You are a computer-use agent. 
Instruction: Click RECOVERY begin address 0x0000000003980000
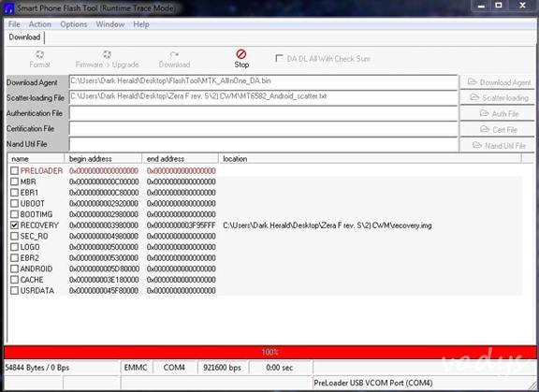click(x=104, y=225)
